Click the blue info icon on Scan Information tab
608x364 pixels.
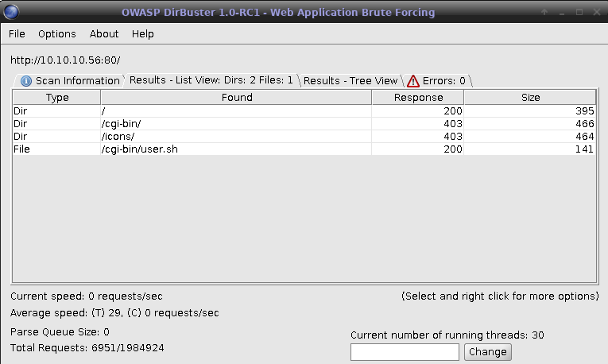coord(25,80)
